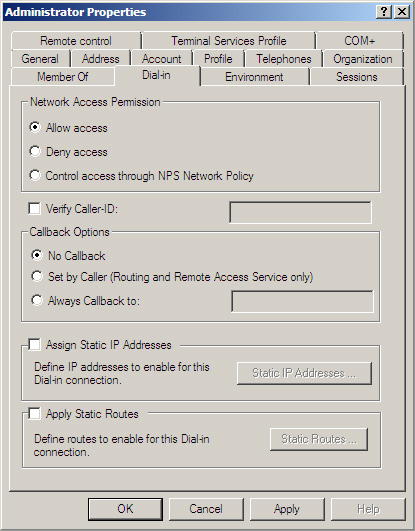Open the Sessions tab

[357, 77]
